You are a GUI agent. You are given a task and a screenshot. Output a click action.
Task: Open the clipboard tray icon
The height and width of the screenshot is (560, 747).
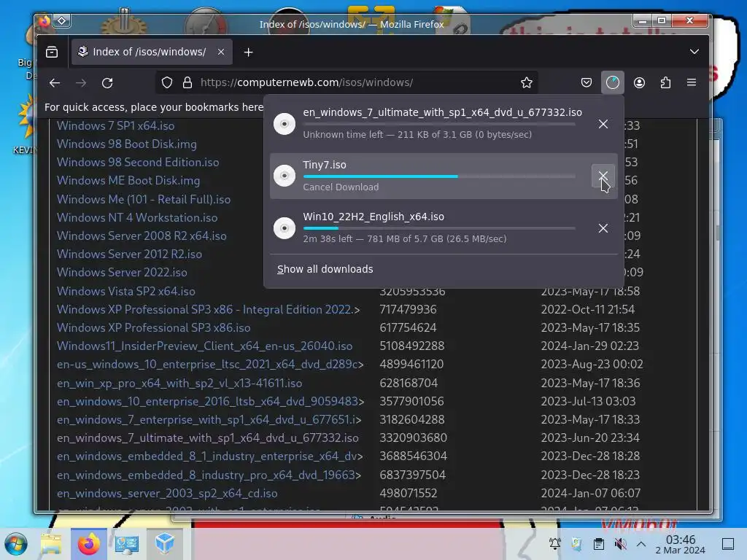[598, 544]
